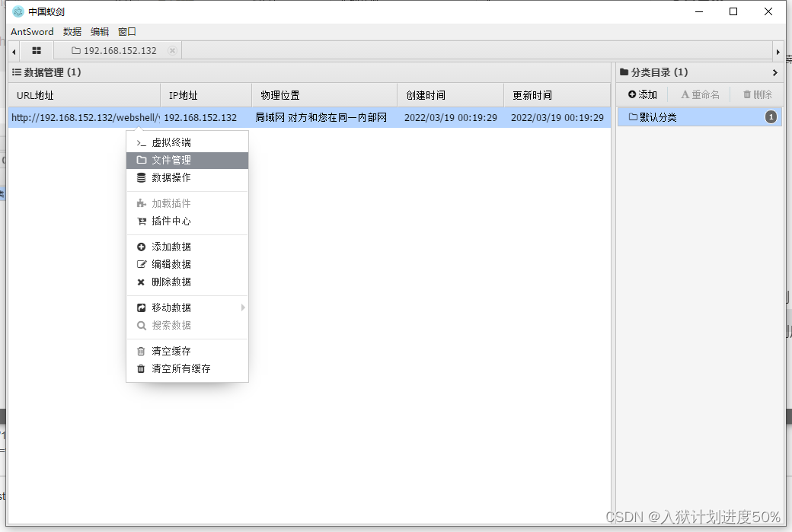Open the AntSword menu
This screenshot has height=532, width=792.
point(32,32)
